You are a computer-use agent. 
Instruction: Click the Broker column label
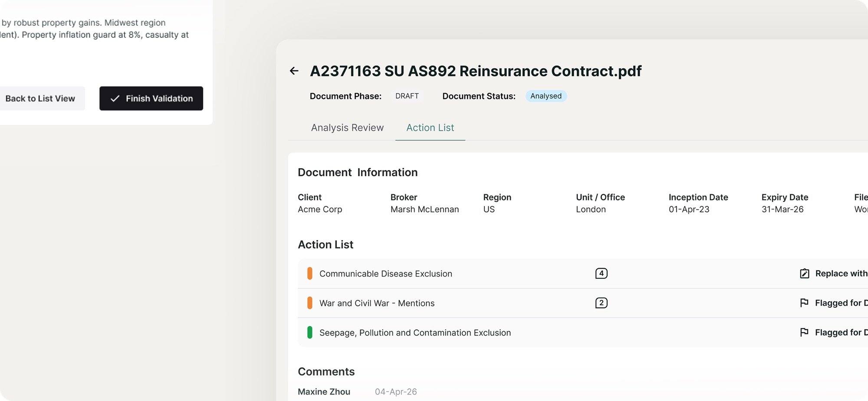404,197
